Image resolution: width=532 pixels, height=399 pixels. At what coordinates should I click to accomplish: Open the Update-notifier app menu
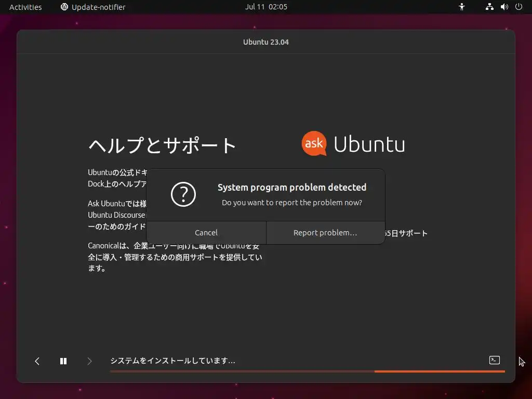pyautogui.click(x=92, y=7)
